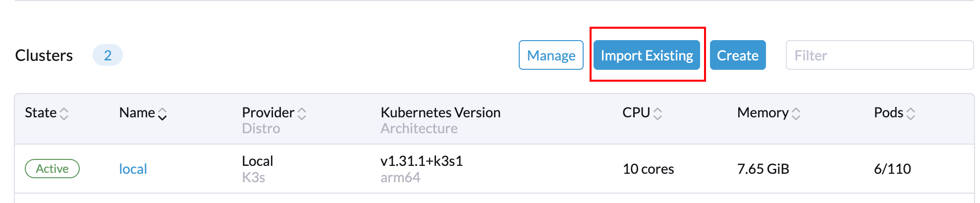Focus the Filter input field
This screenshot has width=980, height=203.
(879, 55)
